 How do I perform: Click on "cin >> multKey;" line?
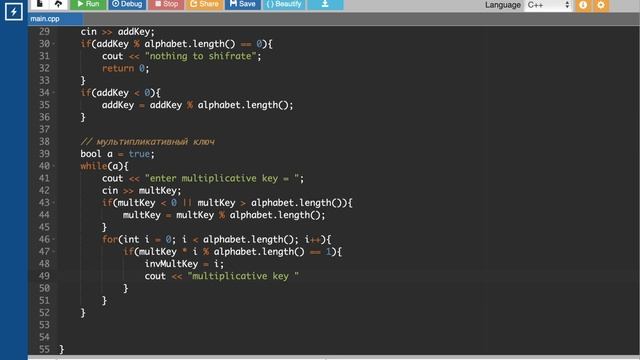coord(141,191)
